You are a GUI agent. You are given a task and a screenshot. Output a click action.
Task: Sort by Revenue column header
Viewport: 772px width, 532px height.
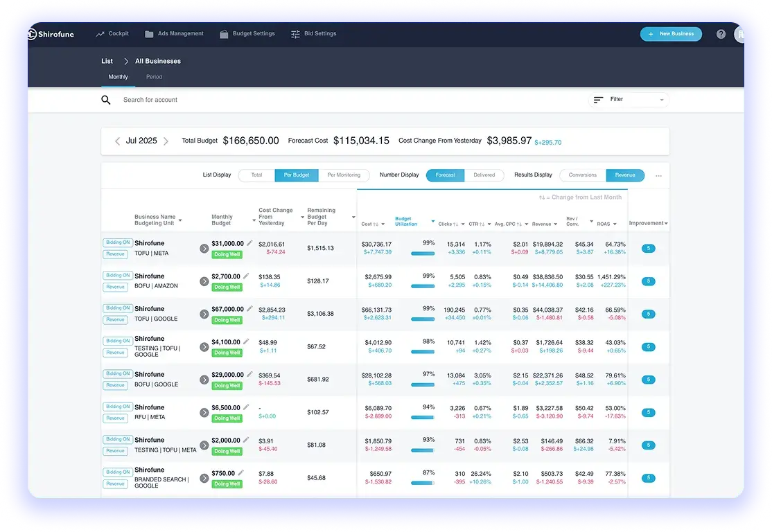pyautogui.click(x=545, y=224)
